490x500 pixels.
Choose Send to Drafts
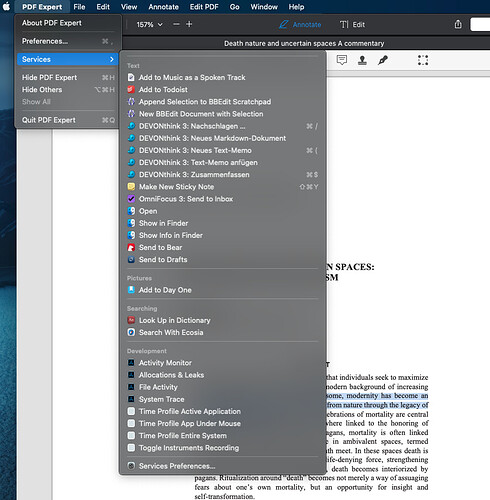coord(223,260)
